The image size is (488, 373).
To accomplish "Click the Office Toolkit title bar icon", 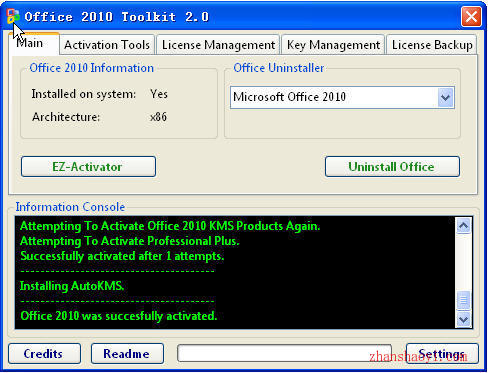I will point(13,16).
